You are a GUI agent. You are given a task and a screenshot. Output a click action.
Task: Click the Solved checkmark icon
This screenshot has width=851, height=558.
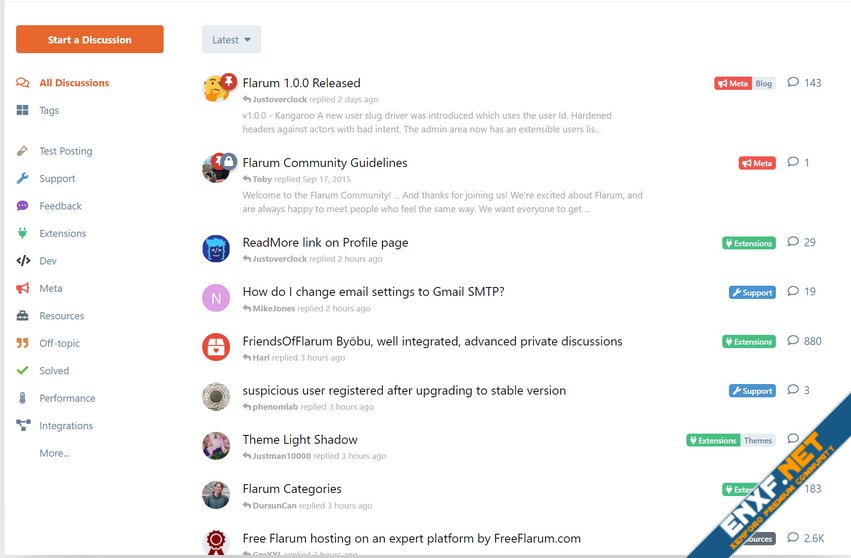22,370
